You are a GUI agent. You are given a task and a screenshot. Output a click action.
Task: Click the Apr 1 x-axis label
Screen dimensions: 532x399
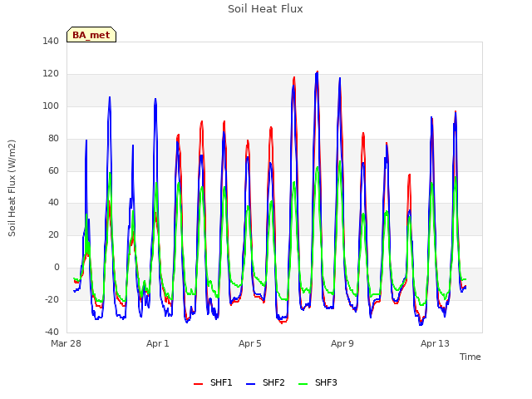(158, 343)
